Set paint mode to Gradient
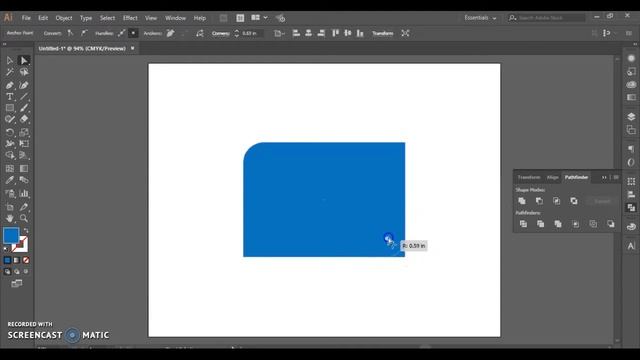The width and height of the screenshot is (640, 360). pyautogui.click(x=17, y=260)
